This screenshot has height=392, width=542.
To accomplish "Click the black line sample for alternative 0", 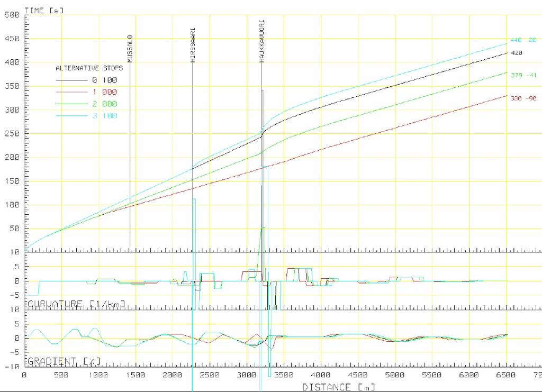I will pyautogui.click(x=71, y=80).
